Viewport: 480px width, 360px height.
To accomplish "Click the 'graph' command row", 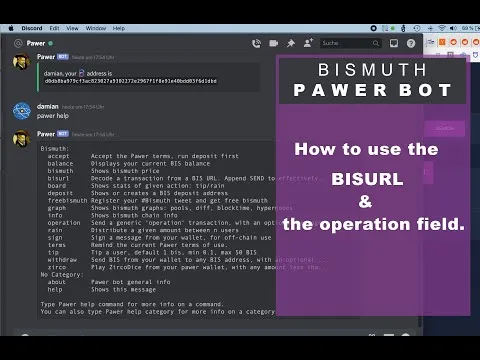I will point(170,208).
